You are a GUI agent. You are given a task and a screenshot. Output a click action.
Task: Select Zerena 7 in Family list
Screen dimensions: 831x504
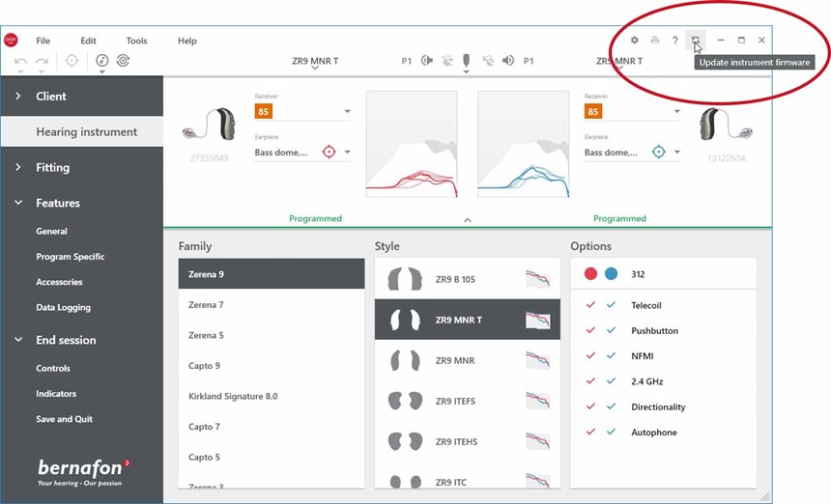(206, 304)
